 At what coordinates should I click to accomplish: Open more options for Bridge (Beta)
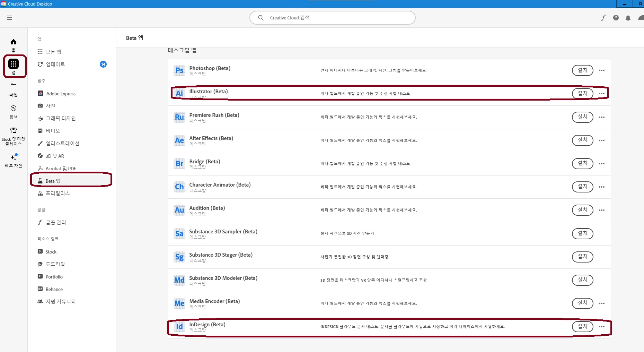[x=602, y=164]
